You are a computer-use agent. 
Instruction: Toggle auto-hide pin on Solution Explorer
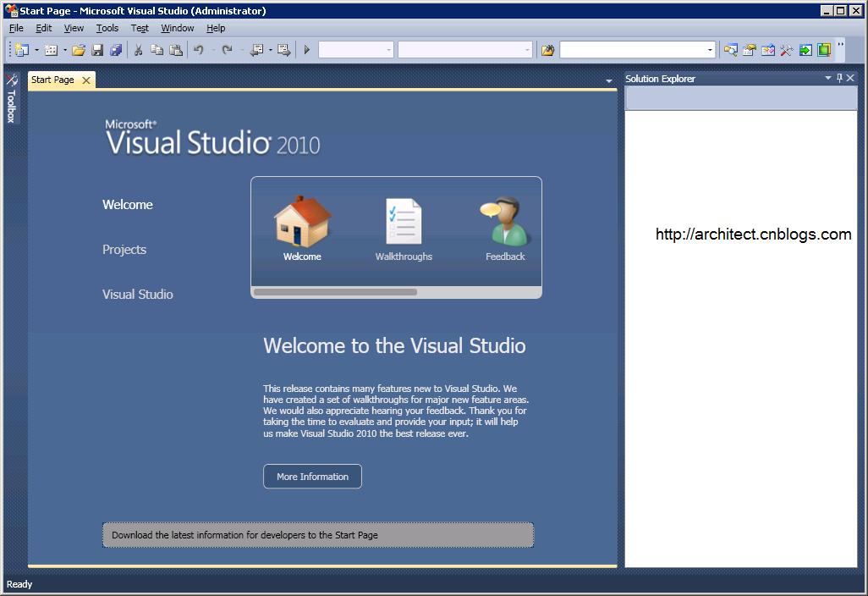pyautogui.click(x=839, y=78)
